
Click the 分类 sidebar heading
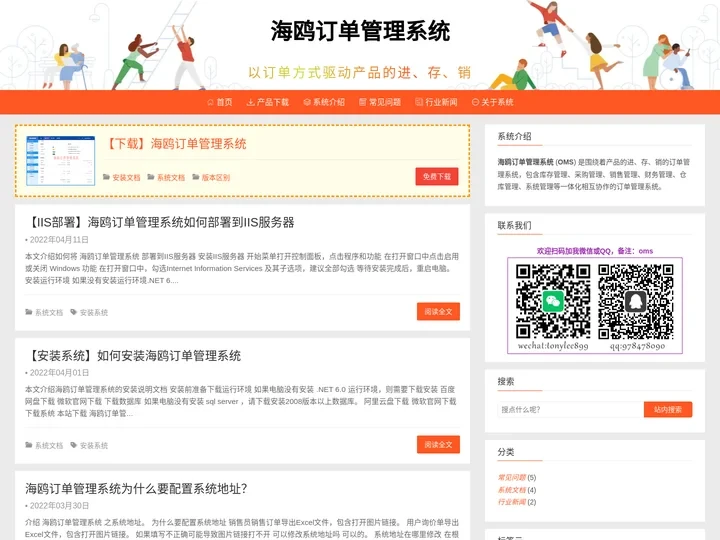[506, 452]
